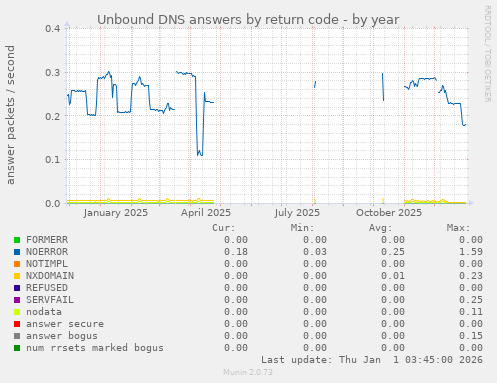497x383 pixels.
Task: Select the answer bogus legend label
Action: coord(62,336)
